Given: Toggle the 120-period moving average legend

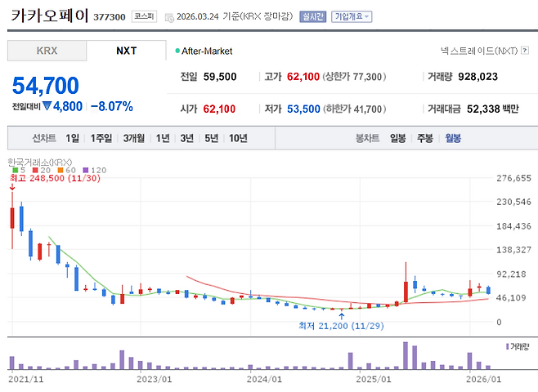Looking at the screenshot, I should click(x=94, y=170).
